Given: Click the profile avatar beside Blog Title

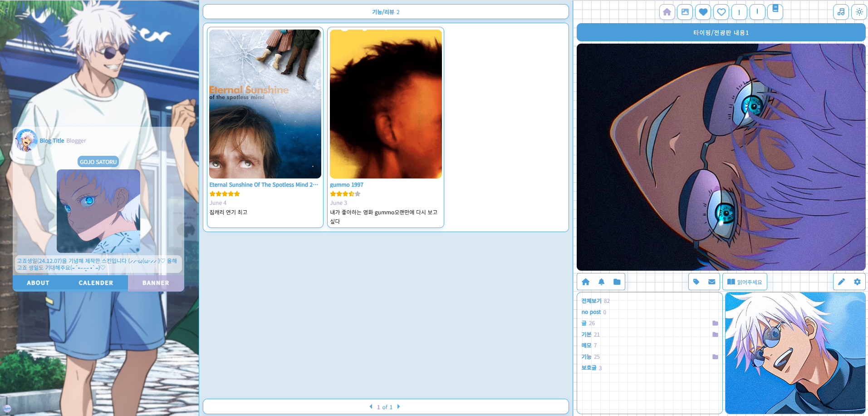Looking at the screenshot, I should (x=26, y=140).
